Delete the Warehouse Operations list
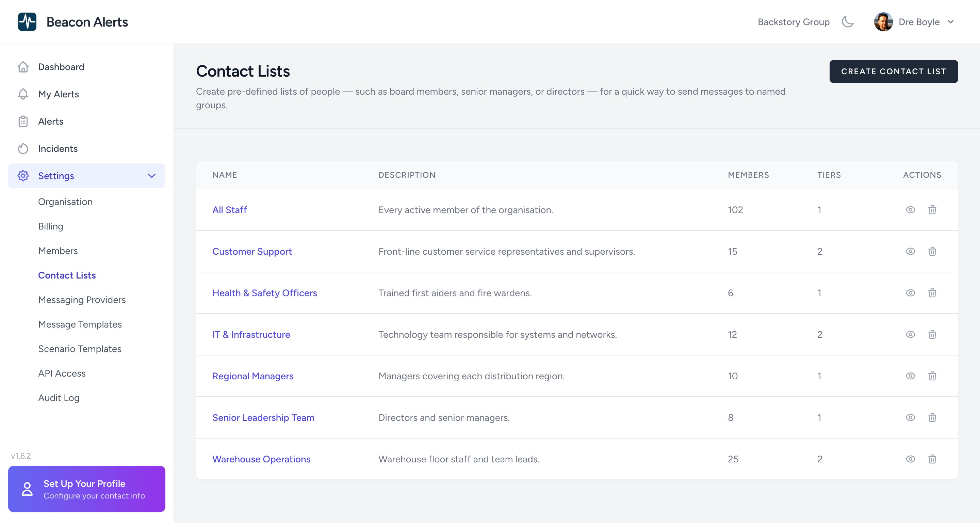The image size is (980, 523). pos(932,459)
